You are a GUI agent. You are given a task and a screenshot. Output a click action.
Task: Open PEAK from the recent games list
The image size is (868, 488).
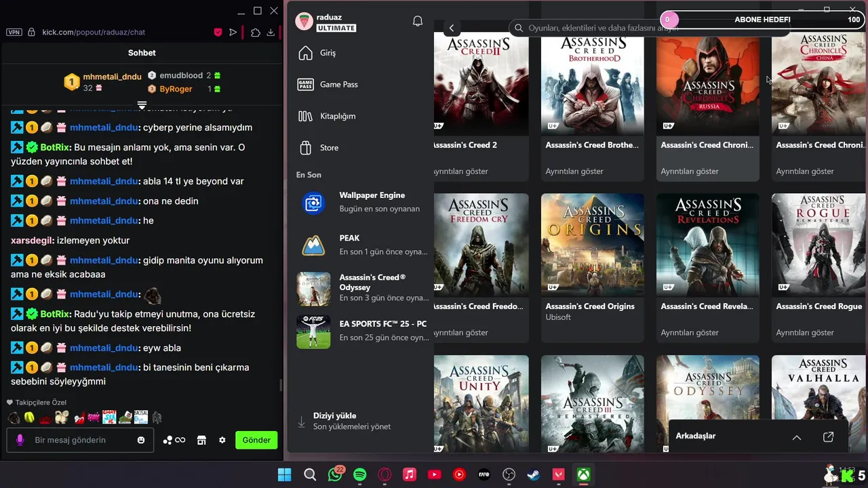point(363,245)
